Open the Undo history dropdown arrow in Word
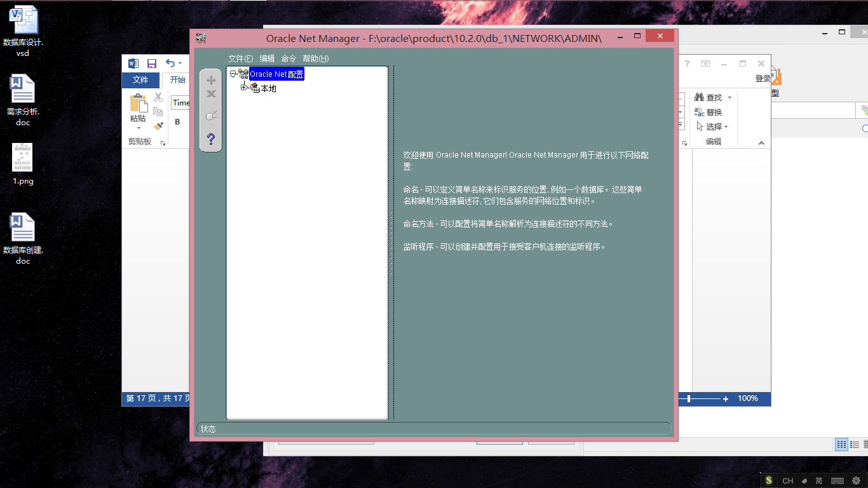Image resolution: width=868 pixels, height=488 pixels. [x=180, y=64]
